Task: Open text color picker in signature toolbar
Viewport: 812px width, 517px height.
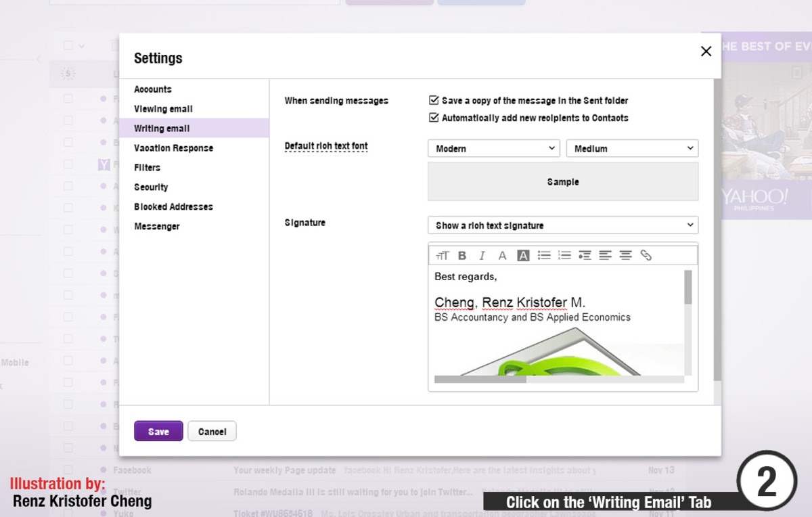Action: [502, 256]
